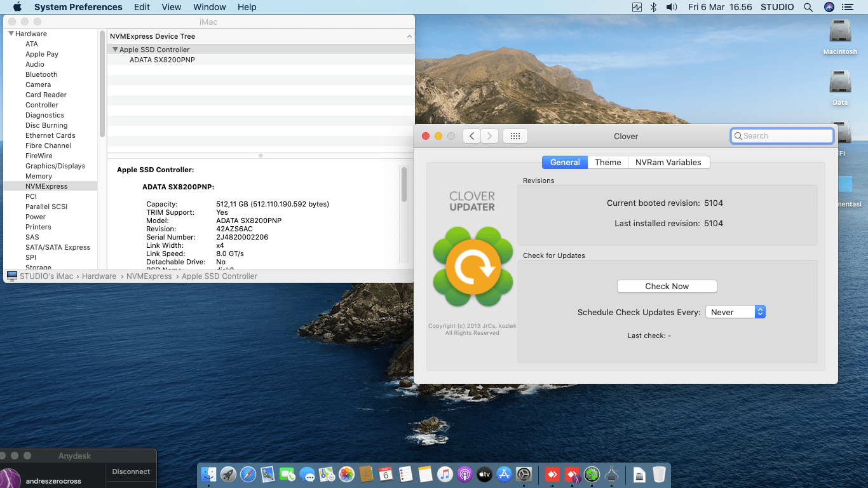Select Bluetooth in hardware sidebar
868x488 pixels.
point(41,74)
